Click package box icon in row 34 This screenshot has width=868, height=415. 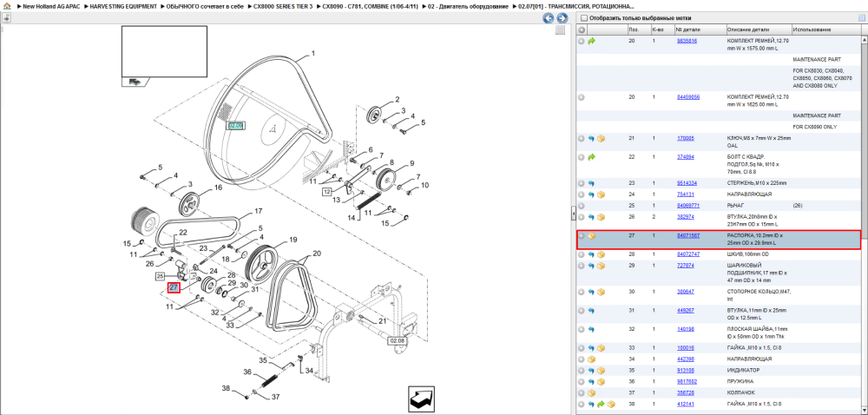tap(591, 359)
